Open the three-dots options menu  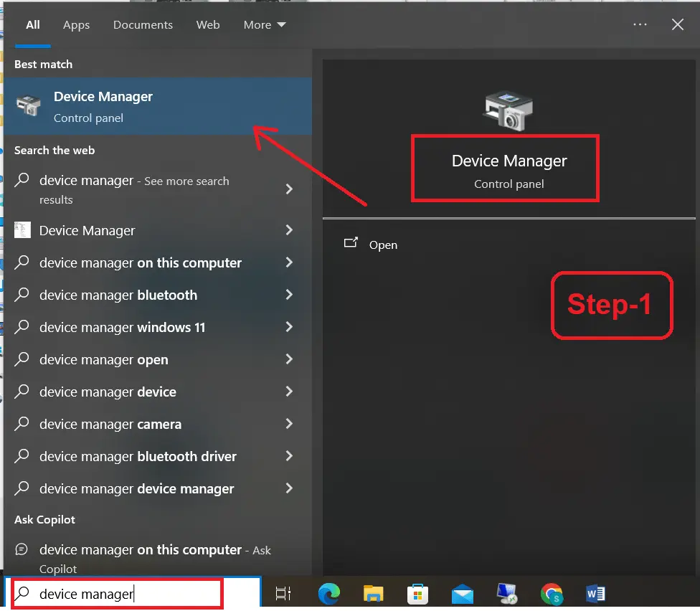tap(640, 24)
